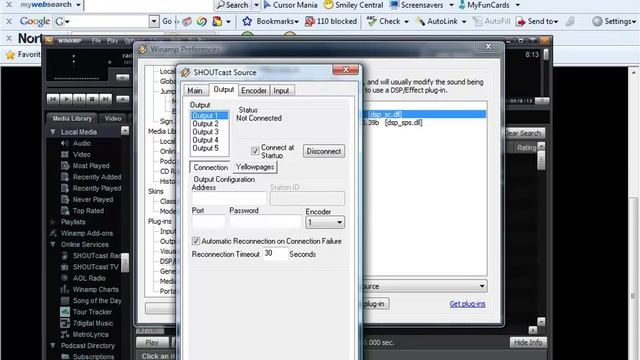
Task: Collapse the Online Services node
Action: [x=53, y=244]
